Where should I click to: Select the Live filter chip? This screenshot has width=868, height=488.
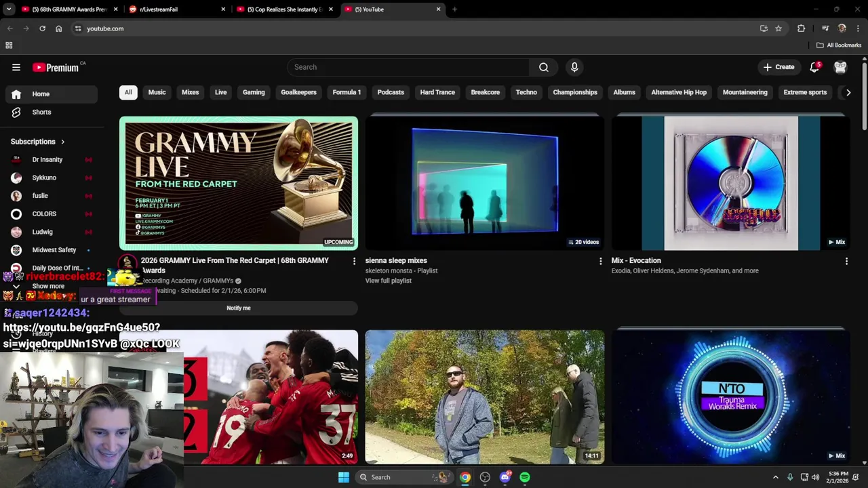pyautogui.click(x=221, y=92)
